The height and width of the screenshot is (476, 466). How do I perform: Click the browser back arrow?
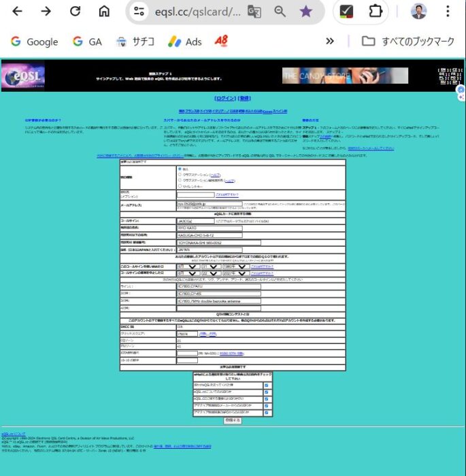point(17,12)
